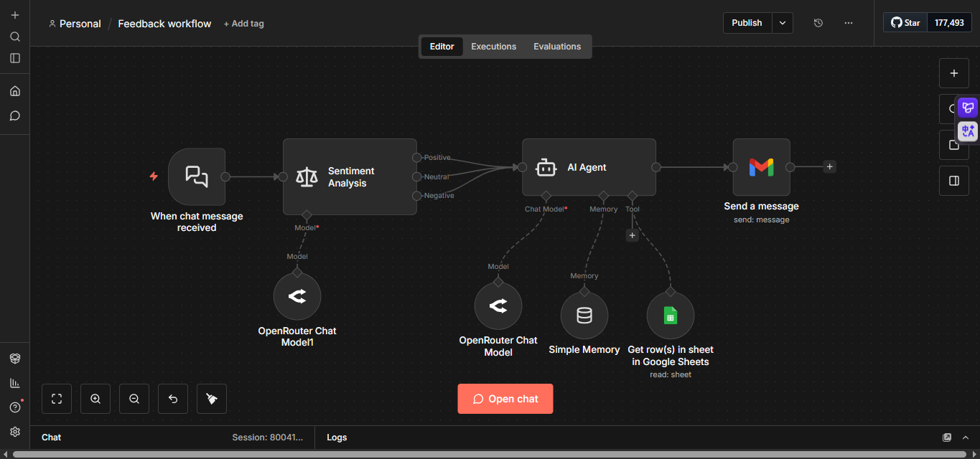Click the 'read: sheet' subtitle text
980x459 pixels.
(671, 375)
